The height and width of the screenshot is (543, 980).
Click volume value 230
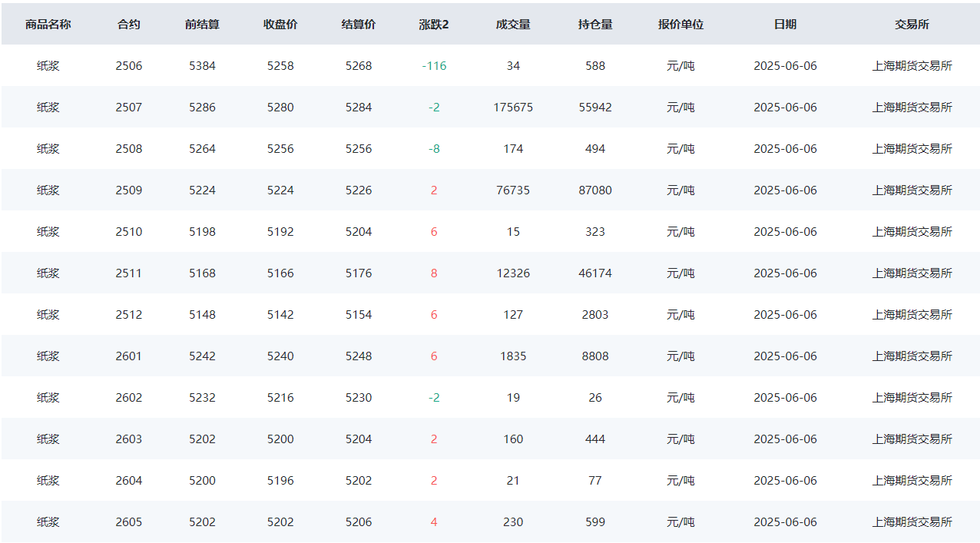[513, 522]
